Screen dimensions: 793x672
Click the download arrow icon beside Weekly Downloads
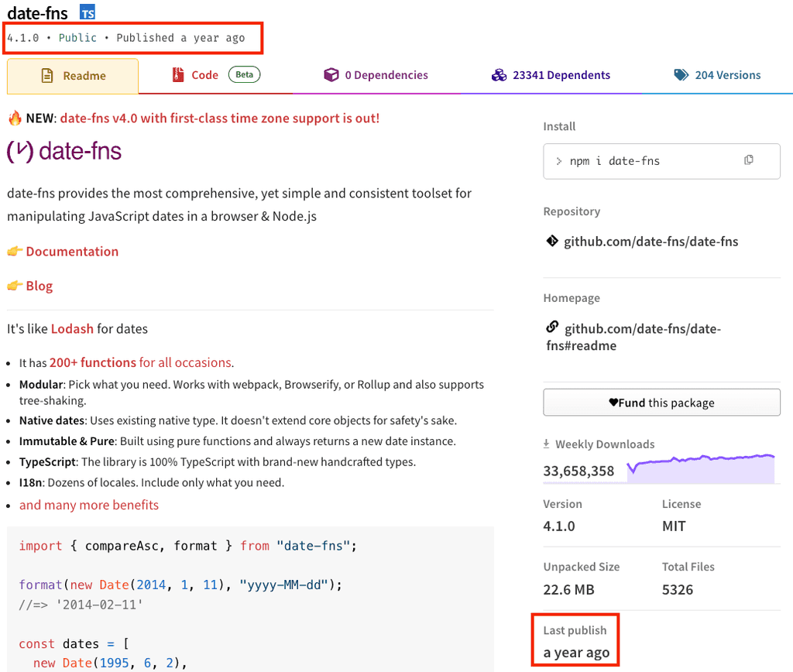point(548,444)
